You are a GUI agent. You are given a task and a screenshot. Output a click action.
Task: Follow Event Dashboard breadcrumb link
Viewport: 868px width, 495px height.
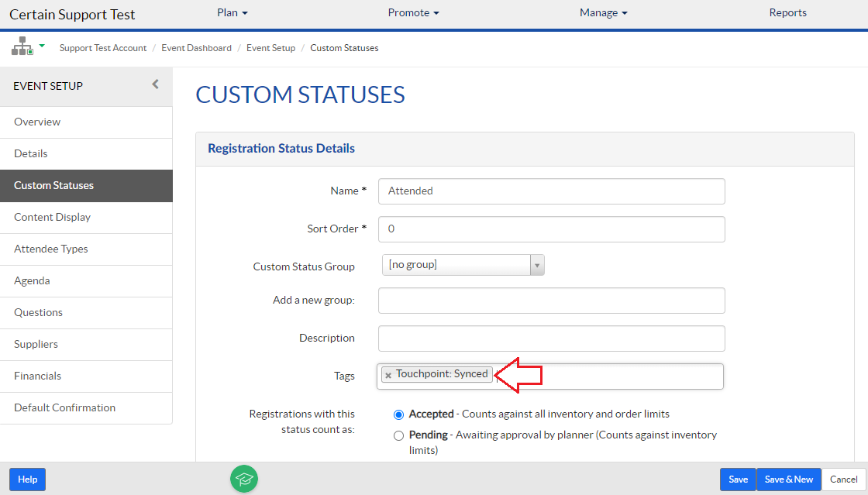(197, 48)
